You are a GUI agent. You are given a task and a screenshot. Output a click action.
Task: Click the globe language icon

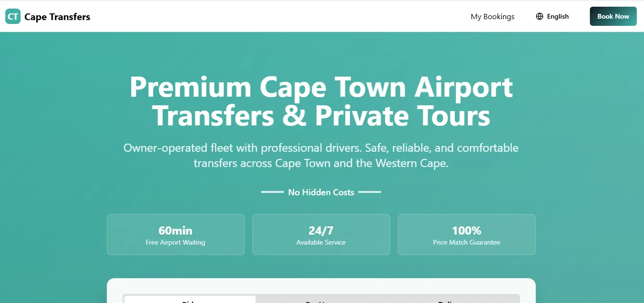540,16
